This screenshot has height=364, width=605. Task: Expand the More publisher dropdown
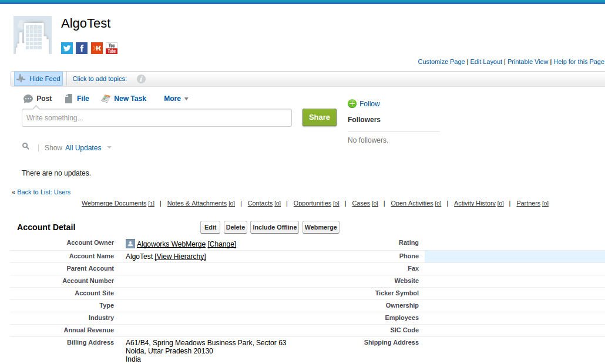176,99
